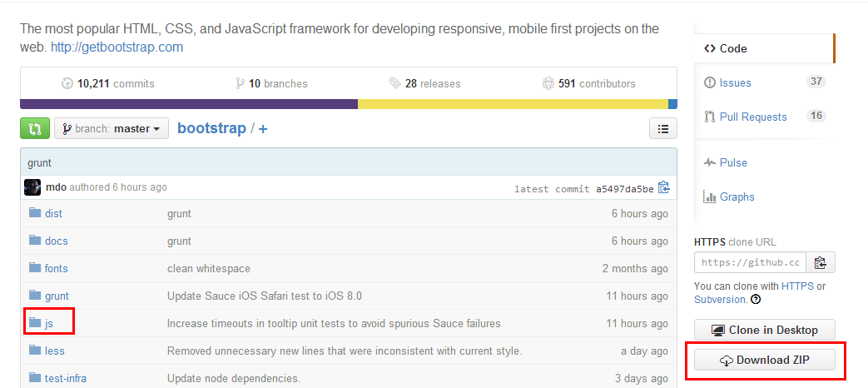
Task: Open 'Update node dependencies.' commit message
Action: (x=234, y=379)
